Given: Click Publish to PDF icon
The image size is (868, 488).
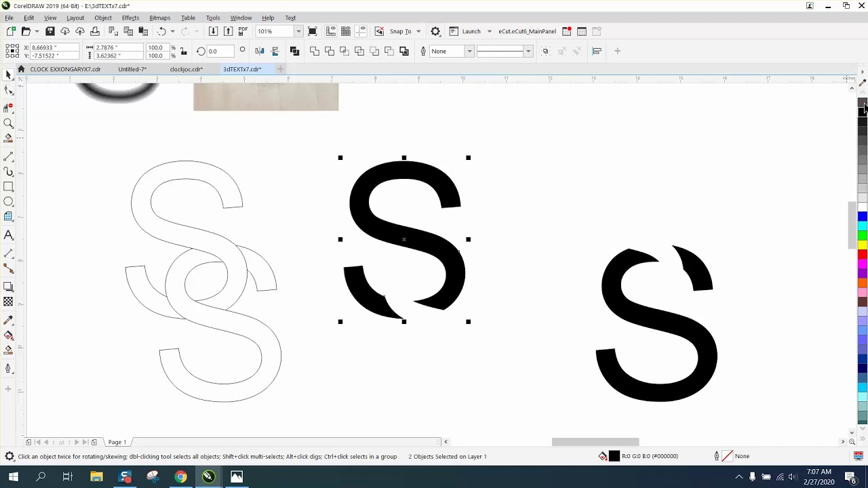Looking at the screenshot, I should [243, 31].
